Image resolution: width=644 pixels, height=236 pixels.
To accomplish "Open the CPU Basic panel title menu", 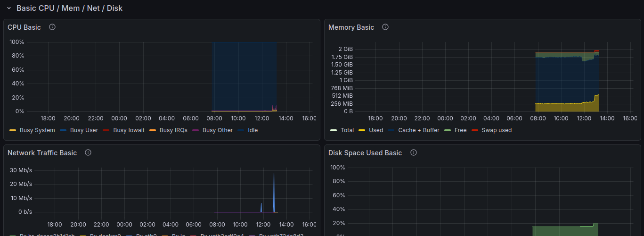I will pos(24,27).
